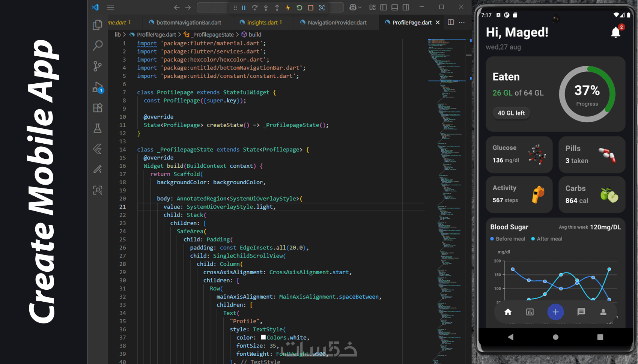Open the Run and Debug view
The height and width of the screenshot is (364, 638).
[98, 87]
